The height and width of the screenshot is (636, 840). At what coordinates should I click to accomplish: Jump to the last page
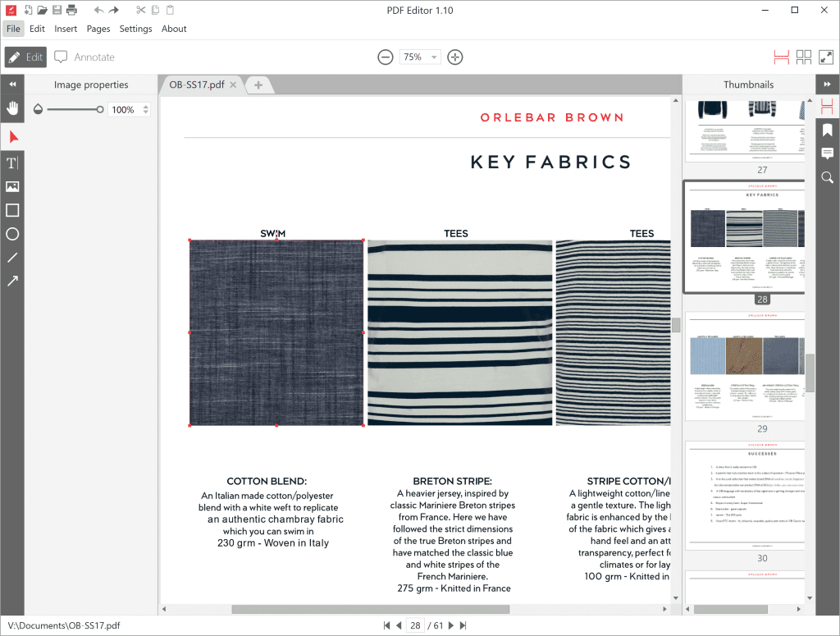[463, 625]
